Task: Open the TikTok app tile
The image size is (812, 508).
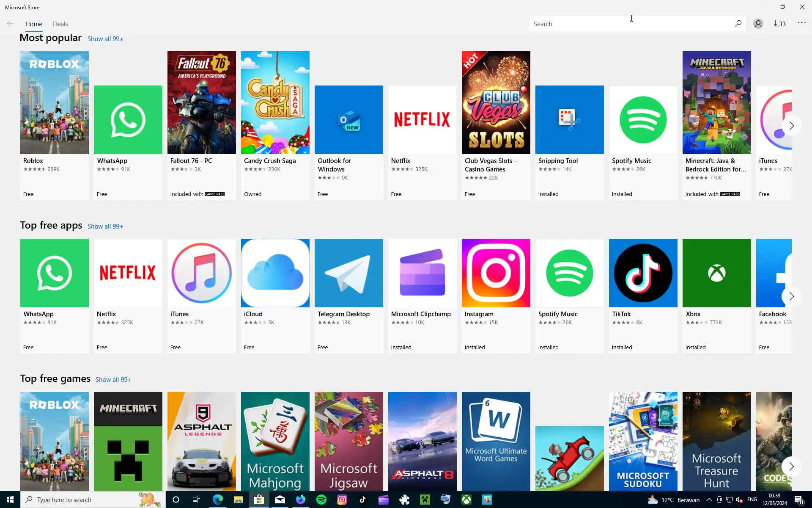Action: point(643,273)
